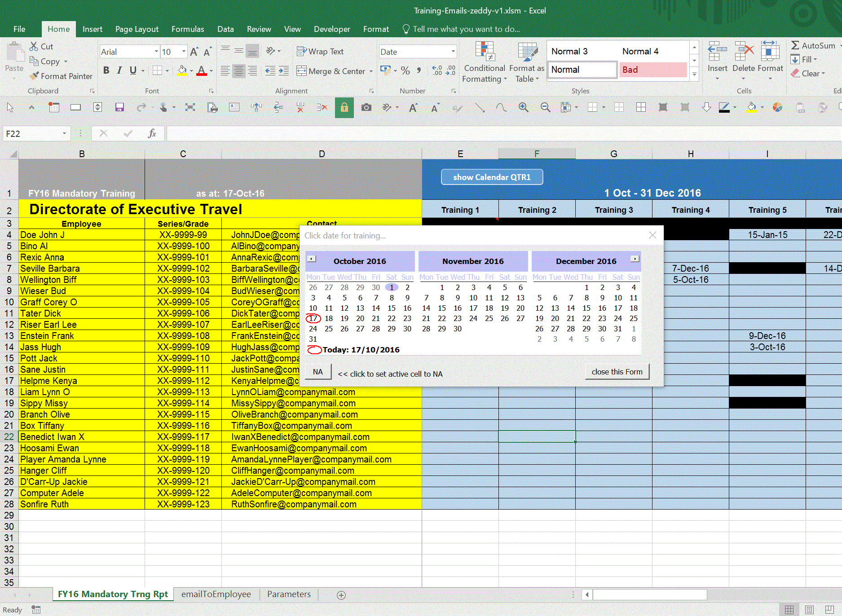Image resolution: width=842 pixels, height=616 pixels.
Task: Click the Insert Function fx icon
Action: pos(152,133)
